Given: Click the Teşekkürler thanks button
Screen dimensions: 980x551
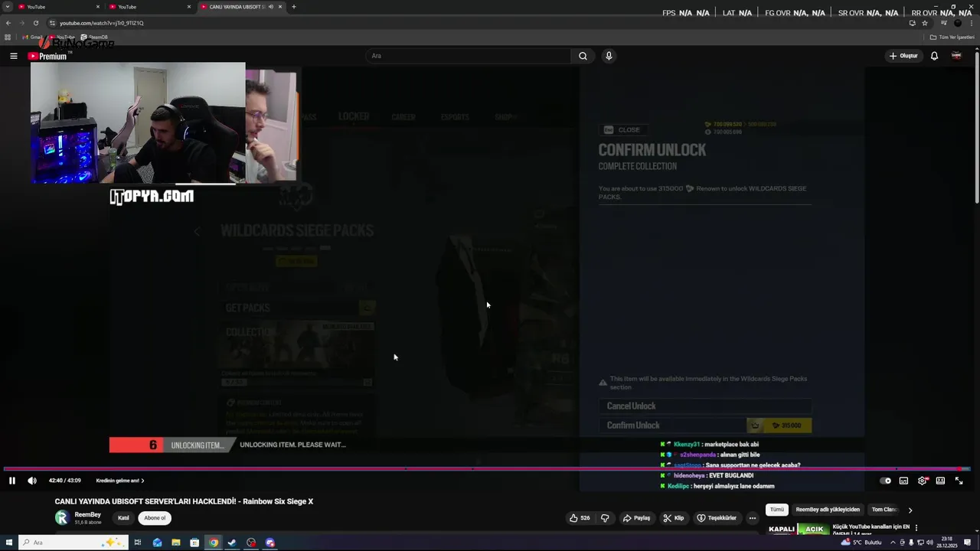Looking at the screenshot, I should pyautogui.click(x=717, y=518).
